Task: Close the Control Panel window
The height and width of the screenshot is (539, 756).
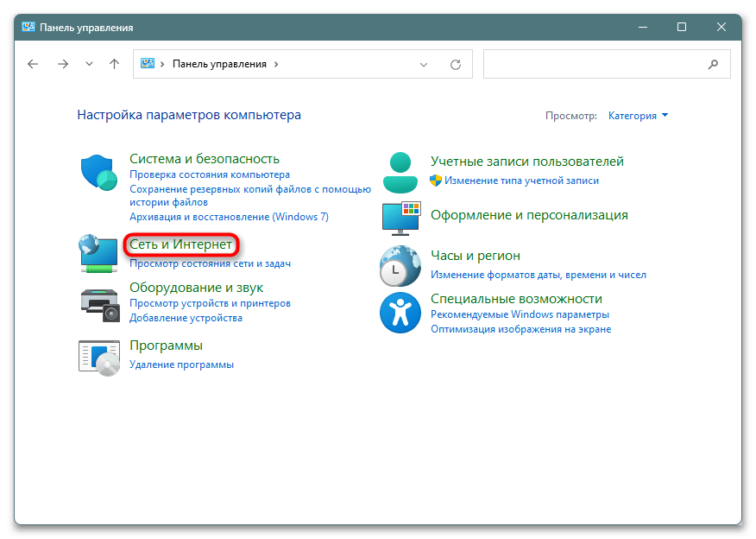Action: [x=721, y=27]
